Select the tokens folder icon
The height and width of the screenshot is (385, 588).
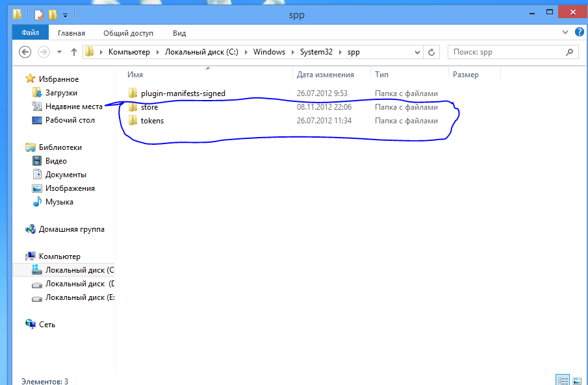[x=133, y=121]
